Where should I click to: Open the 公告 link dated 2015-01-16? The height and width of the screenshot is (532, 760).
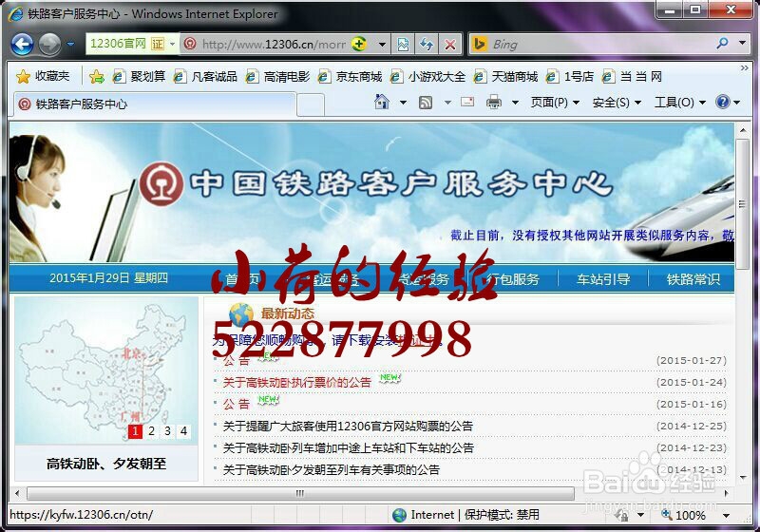tap(237, 404)
